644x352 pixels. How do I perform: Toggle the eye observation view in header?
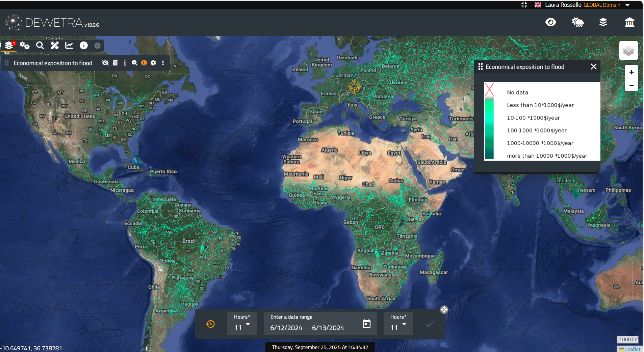[550, 23]
